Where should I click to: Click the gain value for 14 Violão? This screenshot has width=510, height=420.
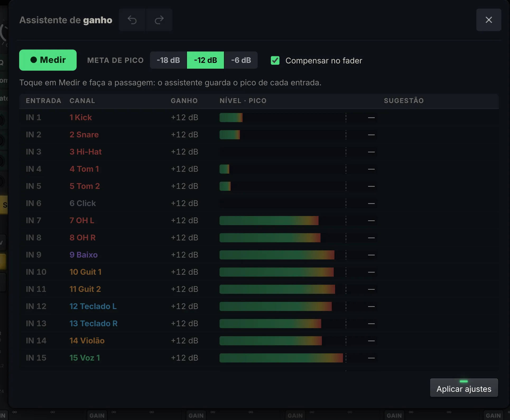point(184,341)
